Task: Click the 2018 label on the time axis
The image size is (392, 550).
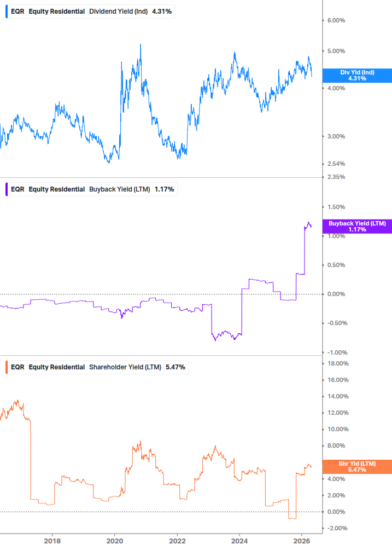Action: click(52, 541)
